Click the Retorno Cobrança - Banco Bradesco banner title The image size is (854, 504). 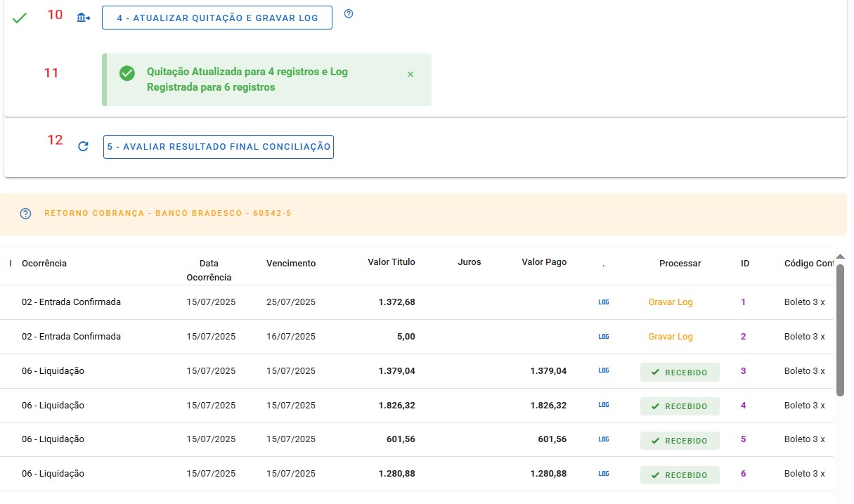click(168, 213)
